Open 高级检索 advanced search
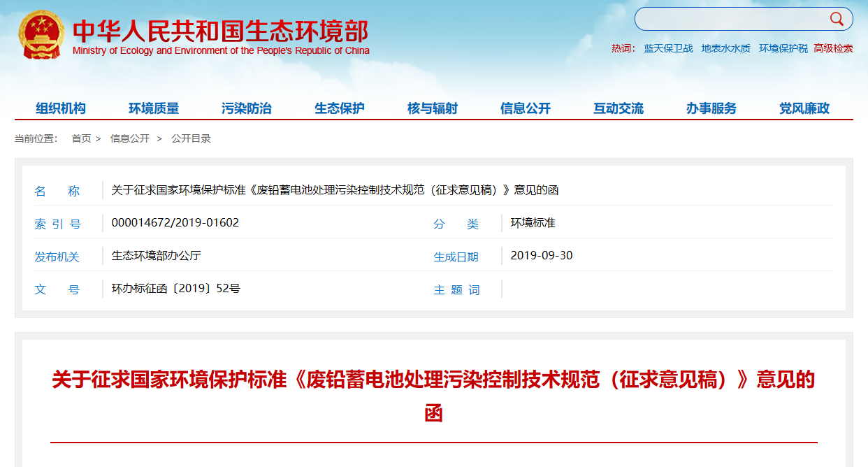868x467 pixels. [833, 48]
